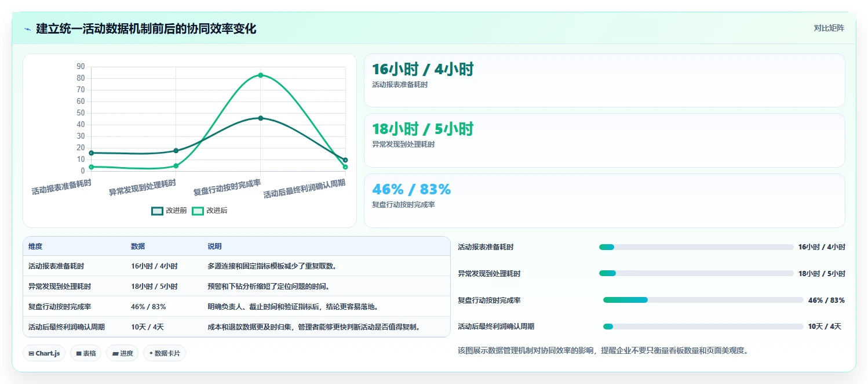
Task: Toggle the 改进前 legend swatch
Action: point(157,211)
